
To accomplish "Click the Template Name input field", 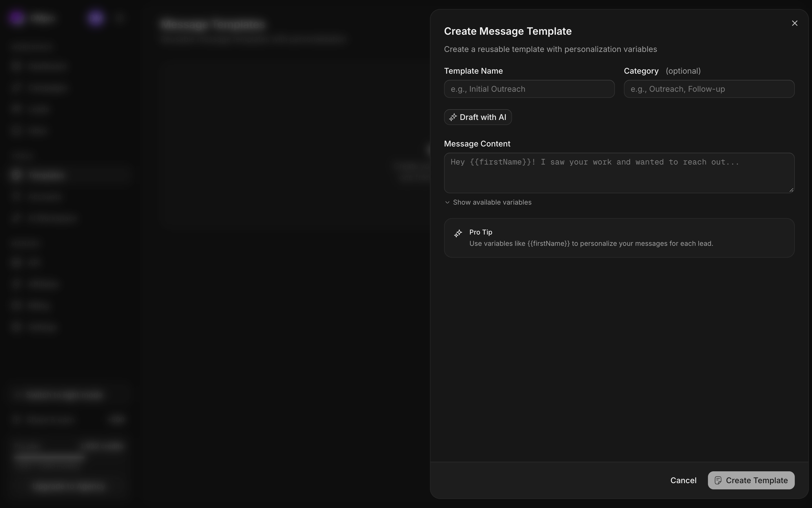I will [529, 89].
